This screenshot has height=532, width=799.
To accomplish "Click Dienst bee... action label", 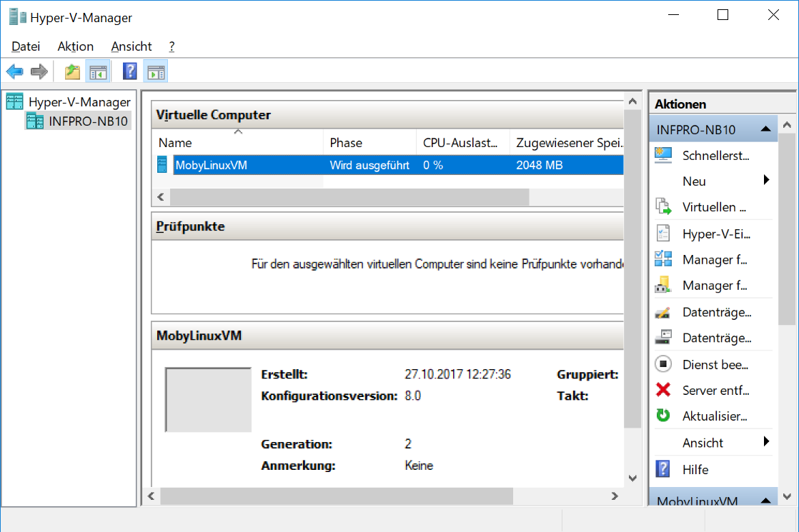I will pos(715,364).
